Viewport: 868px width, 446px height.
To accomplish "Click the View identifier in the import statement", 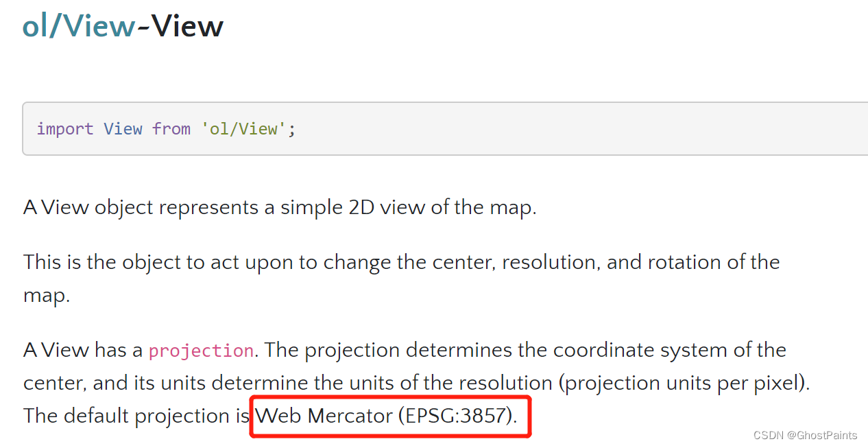I will click(x=123, y=129).
